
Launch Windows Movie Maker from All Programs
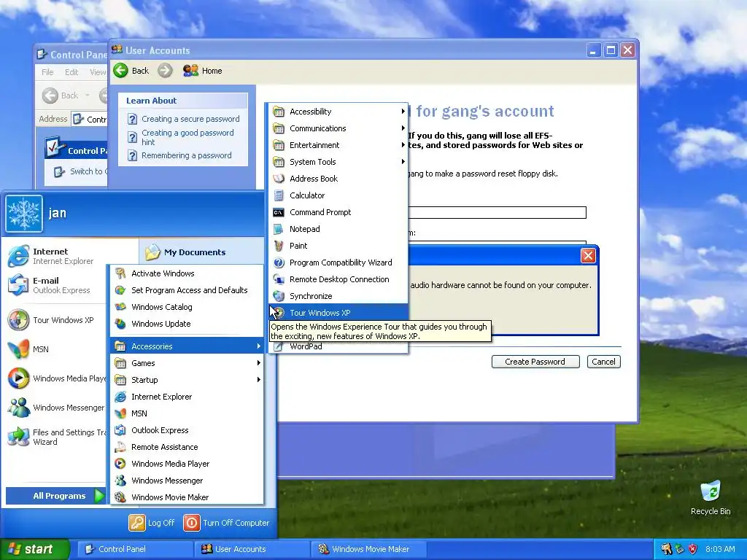(187, 497)
